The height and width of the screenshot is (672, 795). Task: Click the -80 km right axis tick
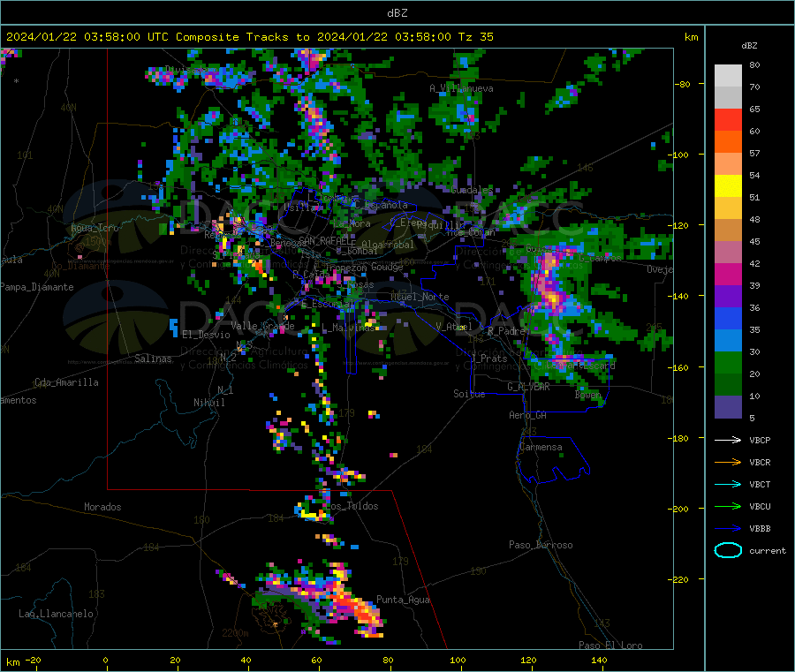(x=683, y=84)
